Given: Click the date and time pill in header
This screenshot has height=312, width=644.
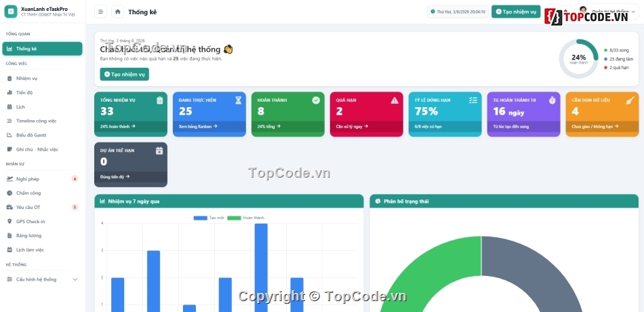Looking at the screenshot, I should point(458,12).
